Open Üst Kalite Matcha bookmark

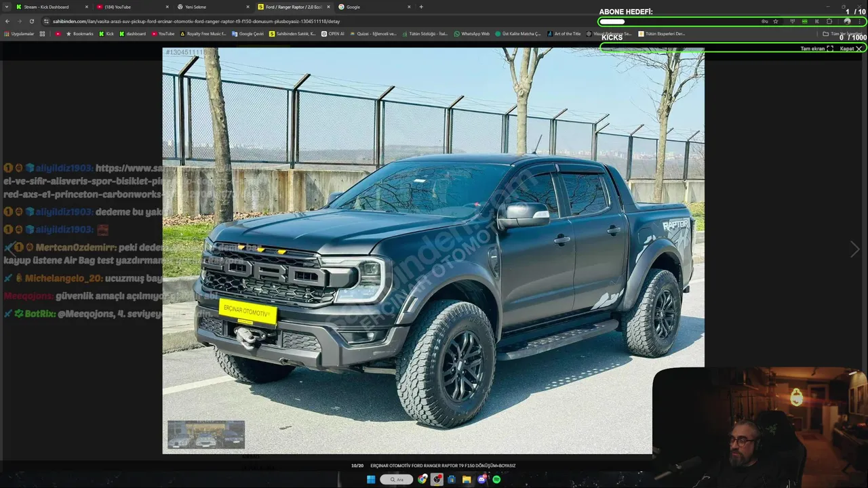(x=518, y=33)
